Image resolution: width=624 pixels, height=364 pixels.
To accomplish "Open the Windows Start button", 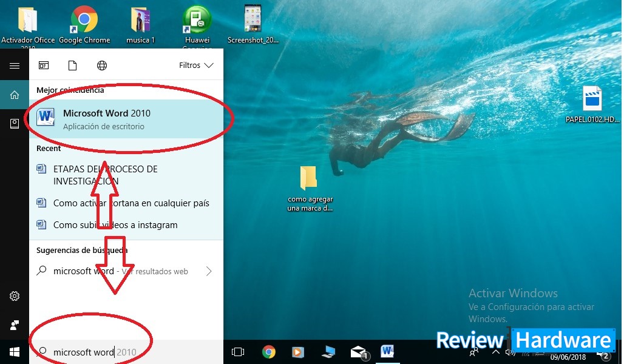I will 15,352.
